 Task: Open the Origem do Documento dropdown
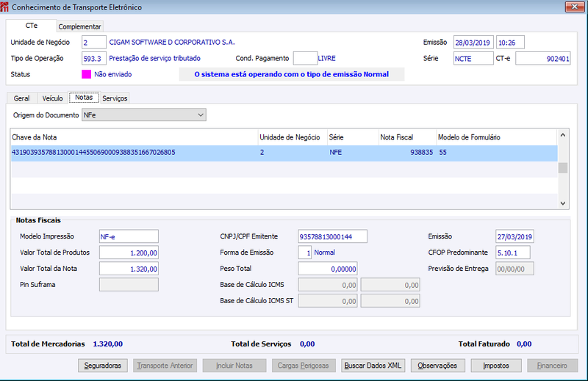pos(144,115)
